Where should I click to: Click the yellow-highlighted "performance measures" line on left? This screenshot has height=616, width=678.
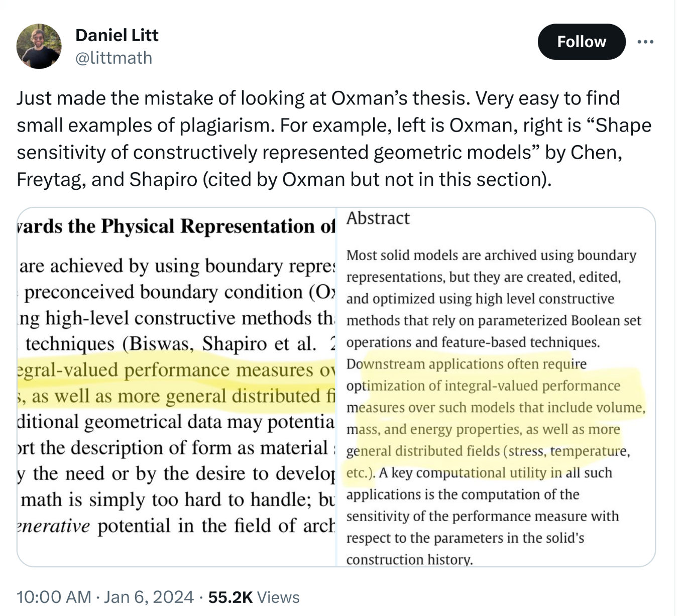click(x=176, y=370)
